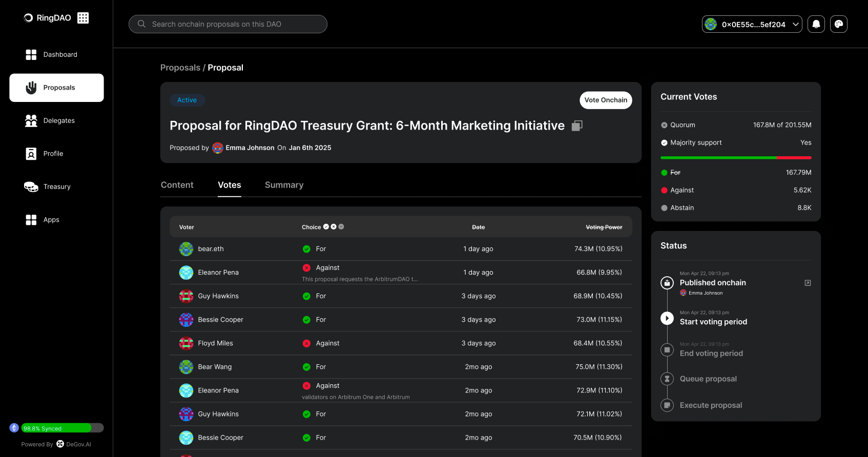868x457 pixels.
Task: Go back via Proposals breadcrumb link
Action: tap(180, 68)
